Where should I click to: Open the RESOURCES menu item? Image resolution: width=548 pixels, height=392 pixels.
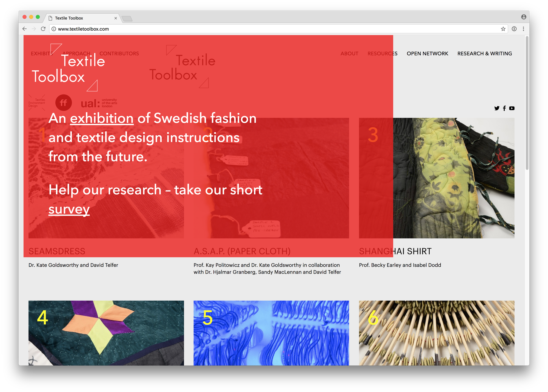tap(383, 53)
